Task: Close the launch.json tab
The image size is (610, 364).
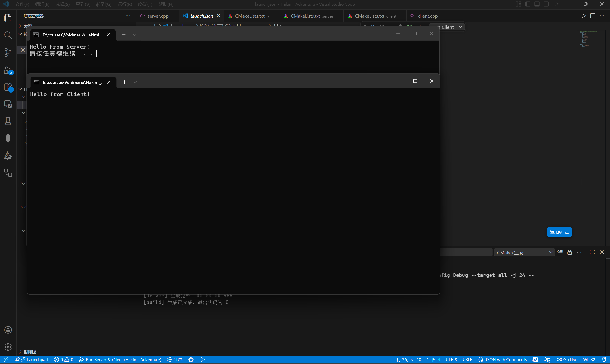Action: 219,16
